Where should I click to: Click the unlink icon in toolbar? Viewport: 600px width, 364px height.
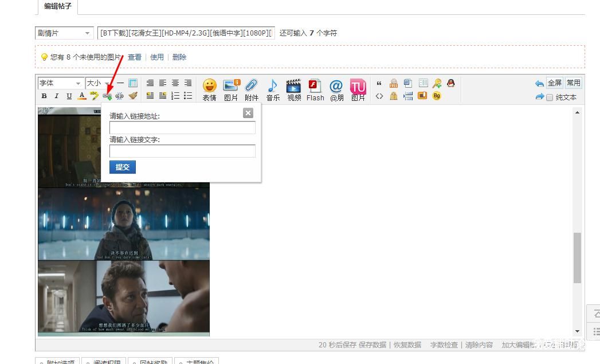pyautogui.click(x=120, y=96)
